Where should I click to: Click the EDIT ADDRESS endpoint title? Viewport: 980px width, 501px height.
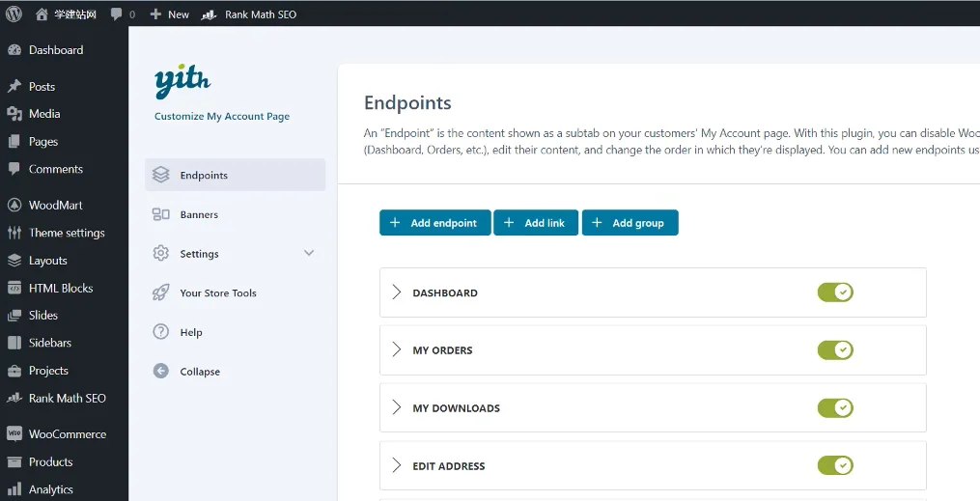click(x=449, y=466)
